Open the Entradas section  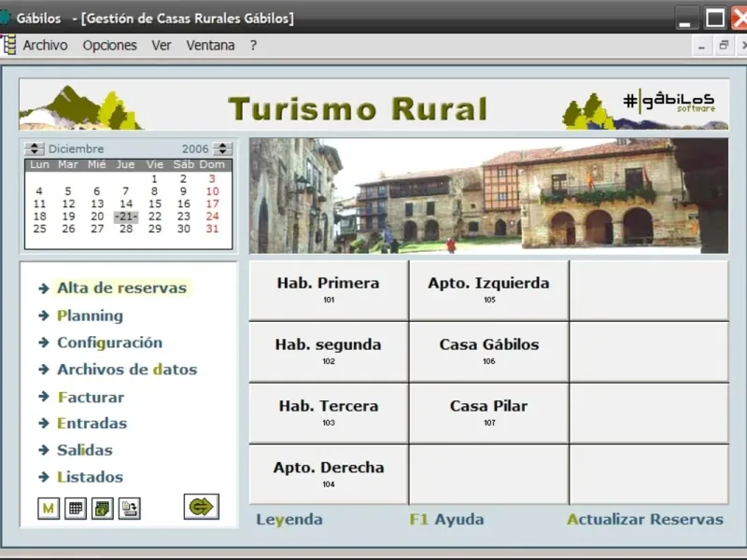pos(92,424)
